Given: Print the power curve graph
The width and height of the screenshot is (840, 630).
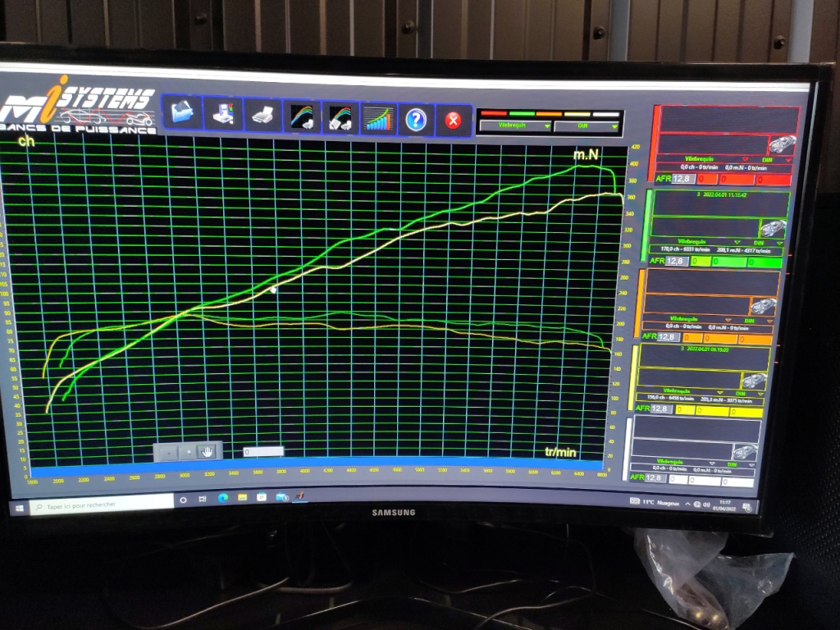Looking at the screenshot, I should coord(262,116).
